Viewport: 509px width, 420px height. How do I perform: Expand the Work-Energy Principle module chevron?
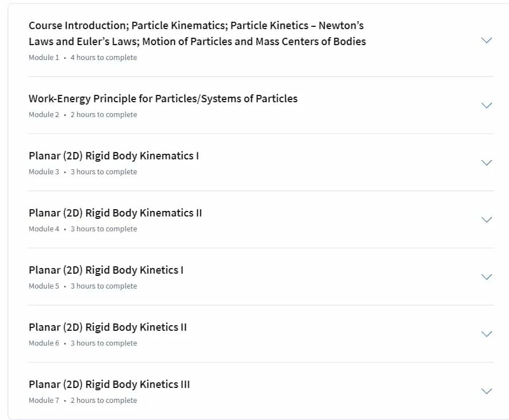click(x=486, y=105)
